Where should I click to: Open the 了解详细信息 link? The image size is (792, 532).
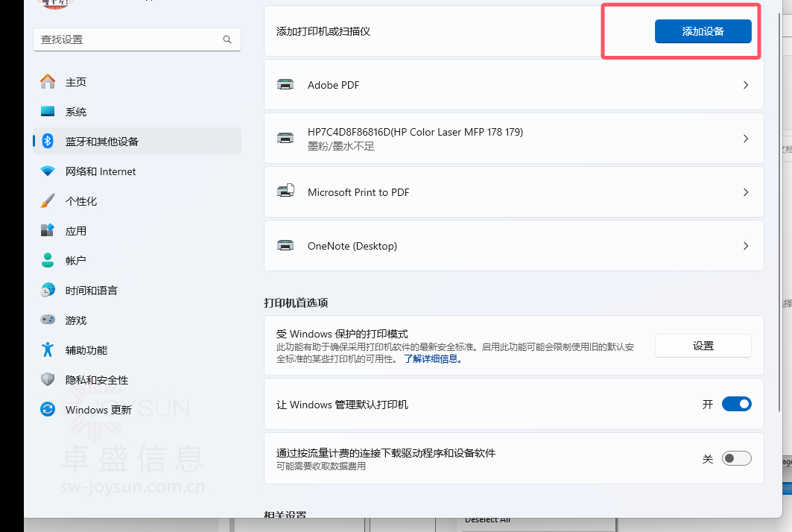(433, 359)
